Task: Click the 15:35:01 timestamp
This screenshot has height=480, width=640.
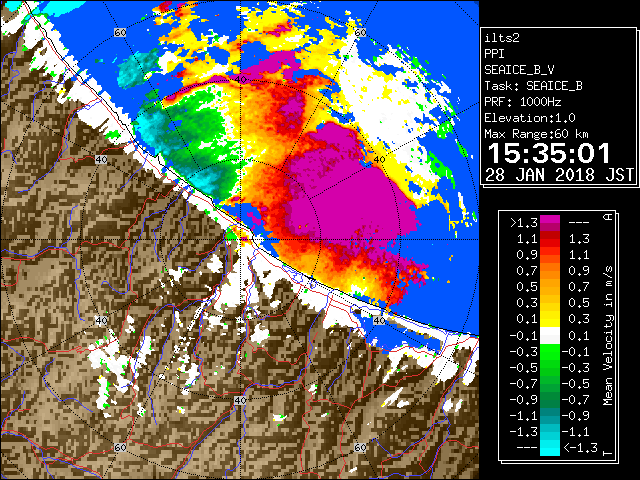Action: tap(549, 153)
